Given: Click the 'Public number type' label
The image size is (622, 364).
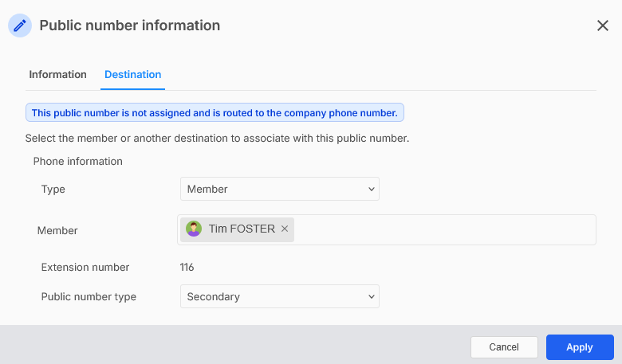Looking at the screenshot, I should coord(89,296).
